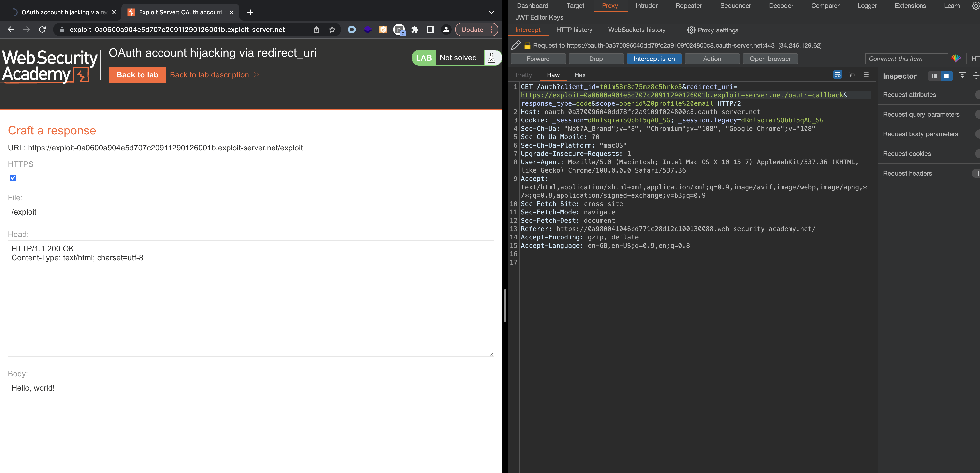Expand all Inspector sections icon
This screenshot has width=980, height=473.
pos(962,76)
